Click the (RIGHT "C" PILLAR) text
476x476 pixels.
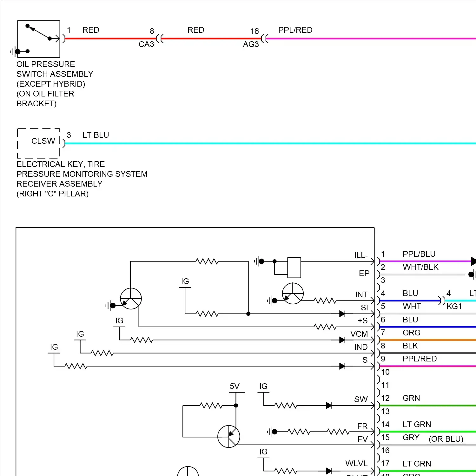[53, 194]
